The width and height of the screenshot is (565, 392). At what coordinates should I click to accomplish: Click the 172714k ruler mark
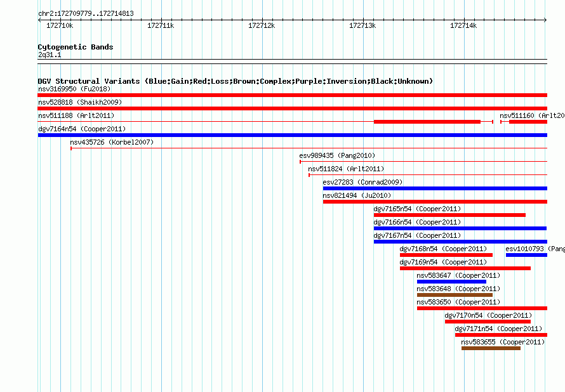pos(463,25)
